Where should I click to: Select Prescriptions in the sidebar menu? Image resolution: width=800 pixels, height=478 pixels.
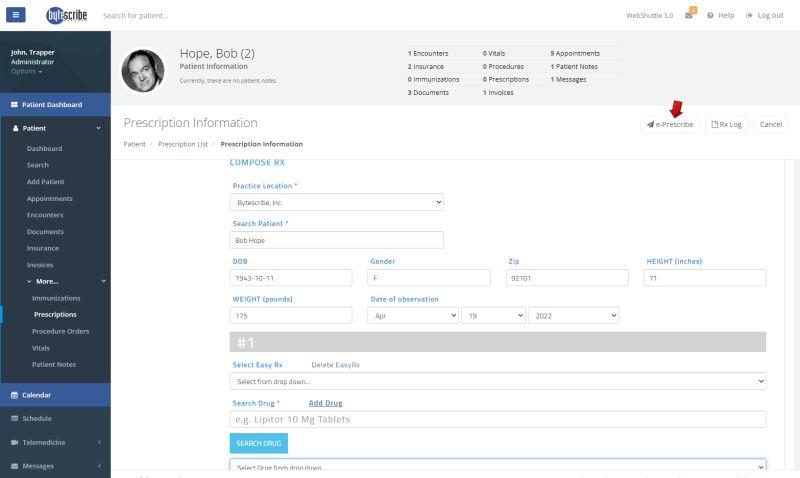pos(56,315)
